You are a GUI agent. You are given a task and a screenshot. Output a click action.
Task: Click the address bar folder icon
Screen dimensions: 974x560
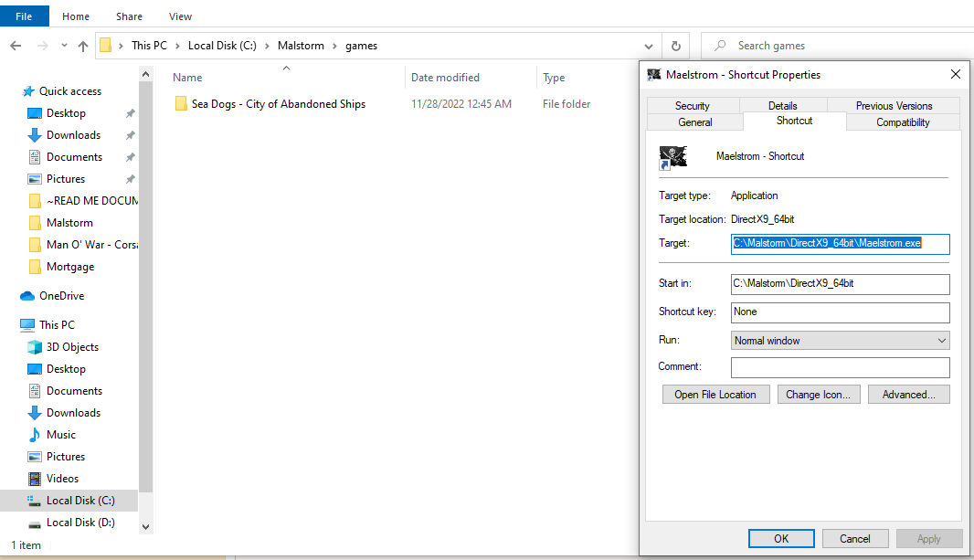[106, 46]
